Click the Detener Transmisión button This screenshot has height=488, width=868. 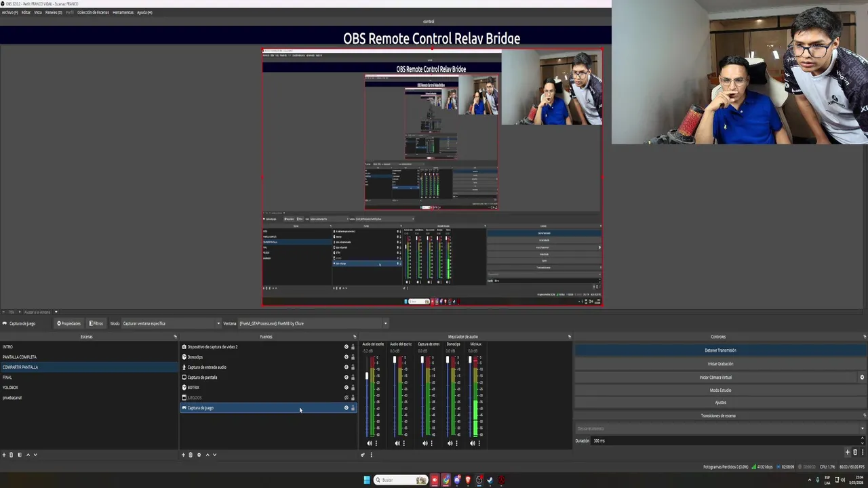coord(720,350)
